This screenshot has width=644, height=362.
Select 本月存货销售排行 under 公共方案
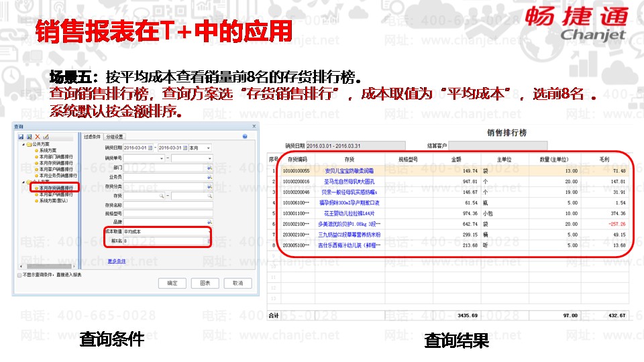click(x=56, y=163)
